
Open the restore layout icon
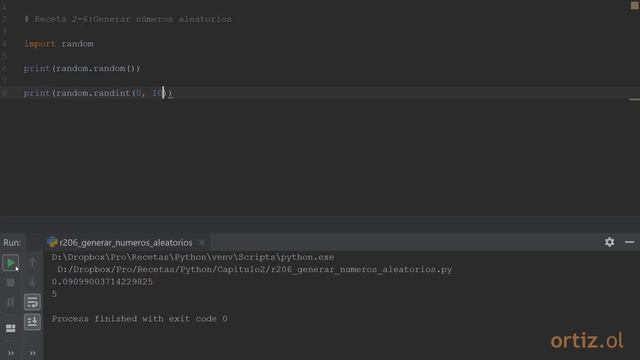[11, 328]
